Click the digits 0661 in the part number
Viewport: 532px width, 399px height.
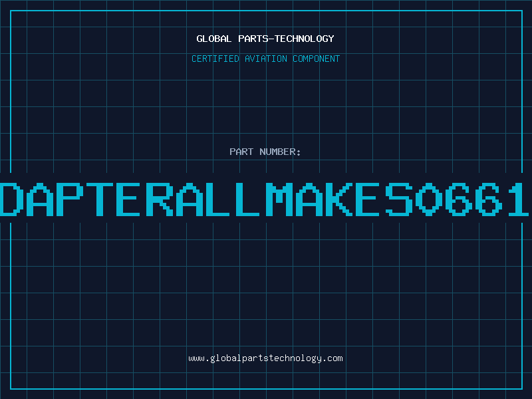(472, 199)
